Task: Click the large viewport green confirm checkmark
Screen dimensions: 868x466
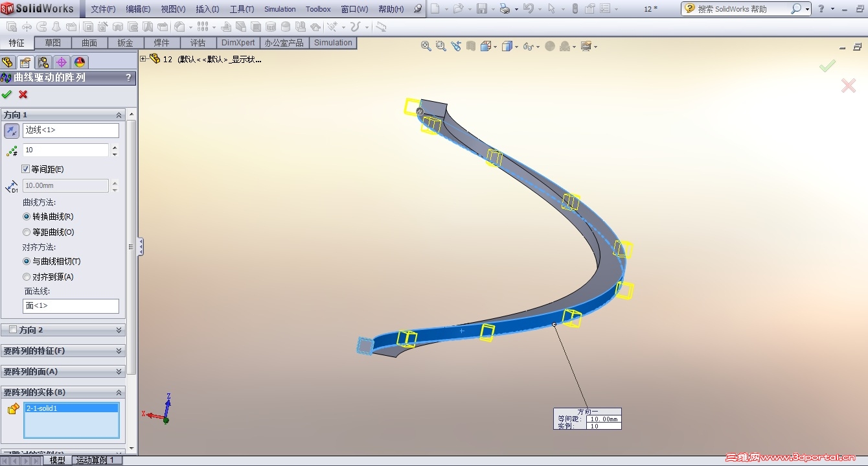Action: tap(827, 65)
